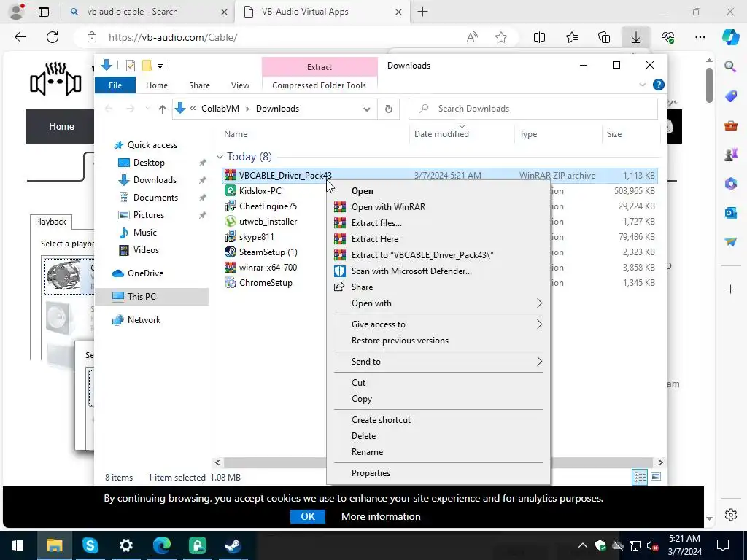Open the More information cookie link
747x560 pixels.
(x=381, y=517)
